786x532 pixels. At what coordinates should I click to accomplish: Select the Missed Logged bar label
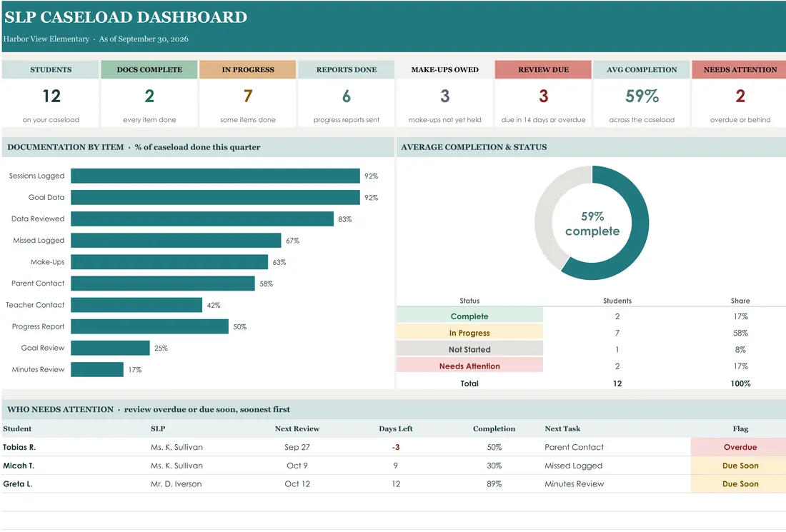pyautogui.click(x=39, y=241)
